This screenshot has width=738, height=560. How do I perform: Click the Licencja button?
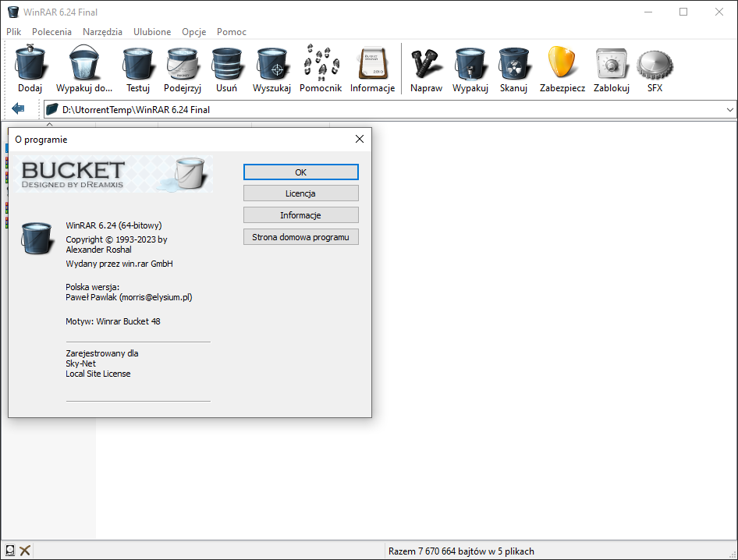pyautogui.click(x=301, y=193)
